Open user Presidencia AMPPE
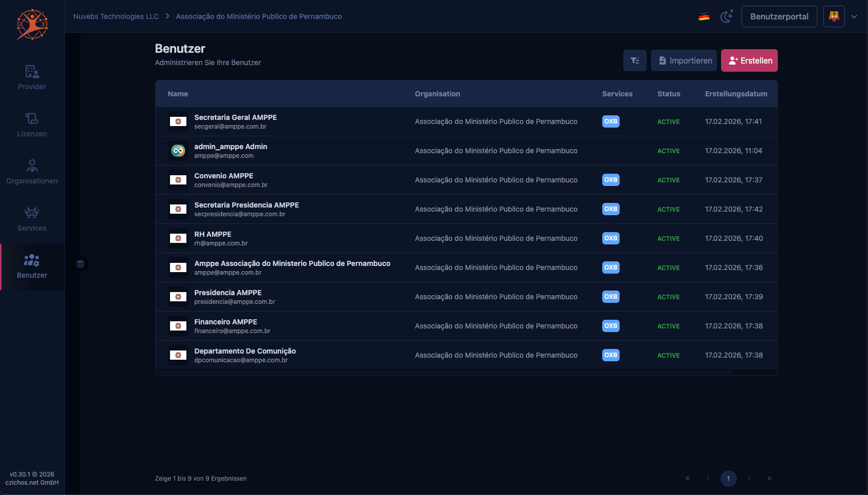This screenshot has width=868, height=495. pos(228,293)
